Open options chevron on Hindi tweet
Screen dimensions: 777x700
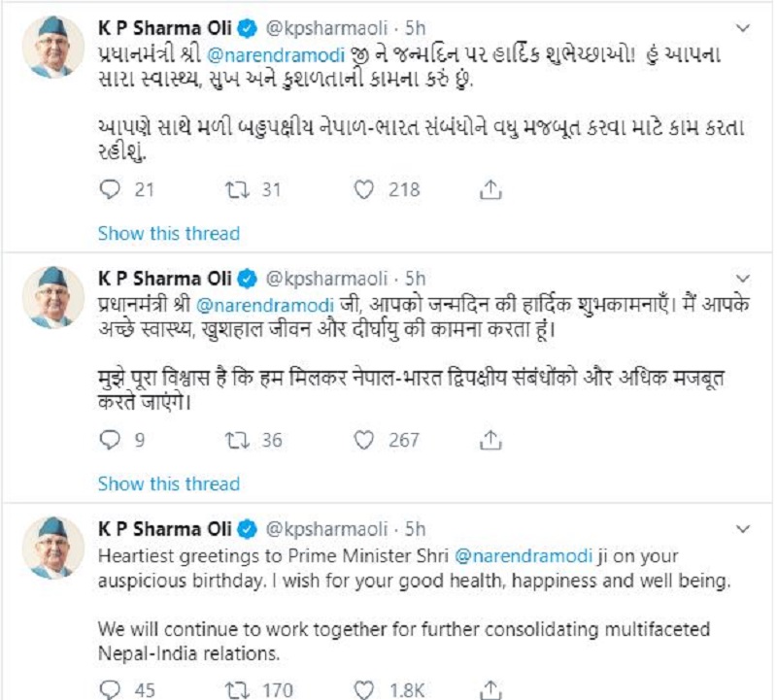coord(743,278)
